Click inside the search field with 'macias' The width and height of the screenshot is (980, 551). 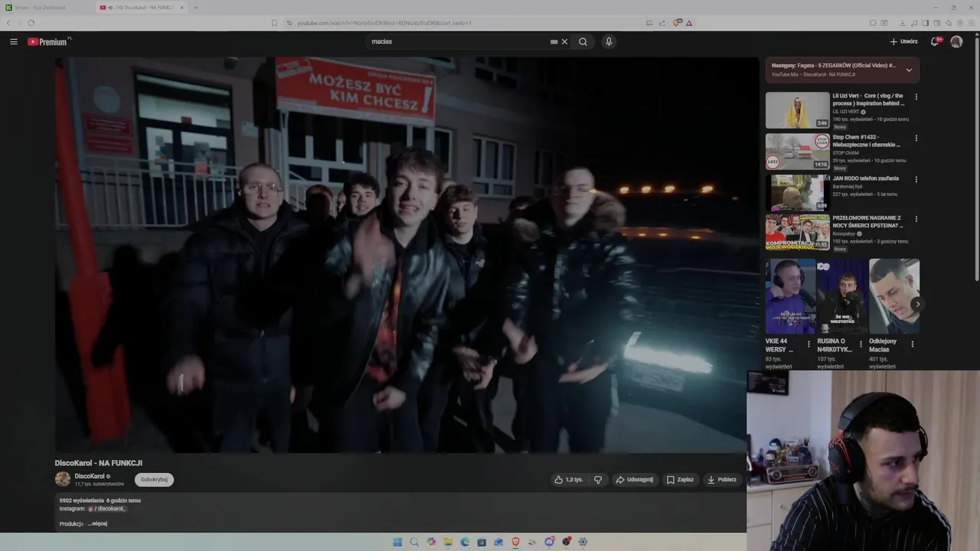459,42
